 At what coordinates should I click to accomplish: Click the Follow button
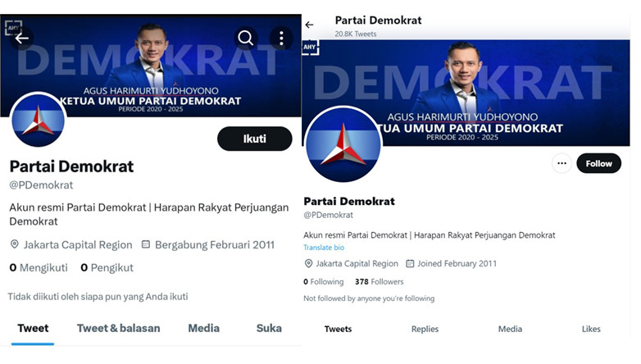point(599,164)
